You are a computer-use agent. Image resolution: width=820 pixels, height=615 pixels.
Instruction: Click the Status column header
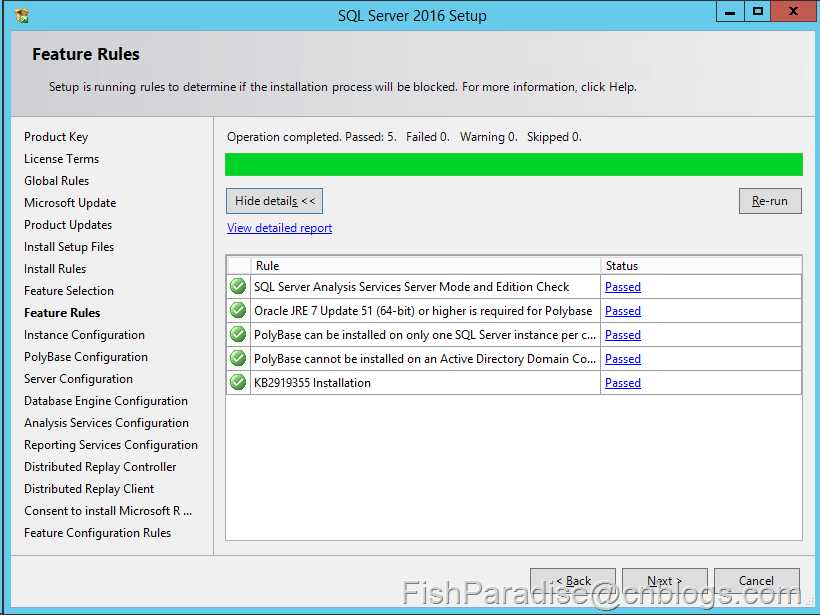point(701,266)
